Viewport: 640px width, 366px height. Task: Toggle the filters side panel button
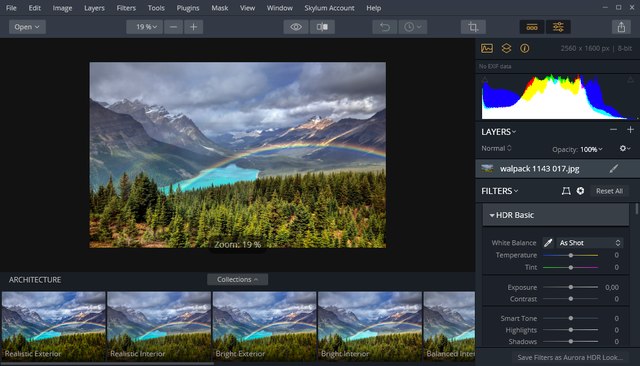[558, 27]
